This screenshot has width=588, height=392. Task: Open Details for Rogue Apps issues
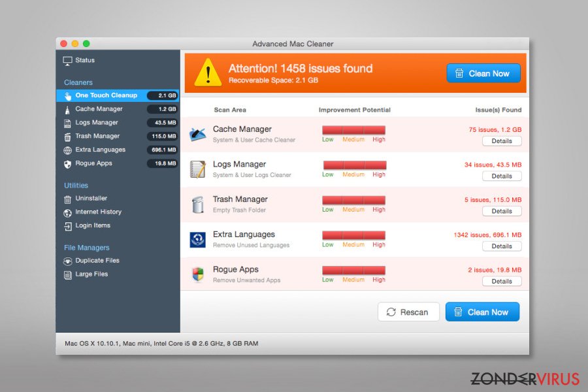click(x=502, y=282)
